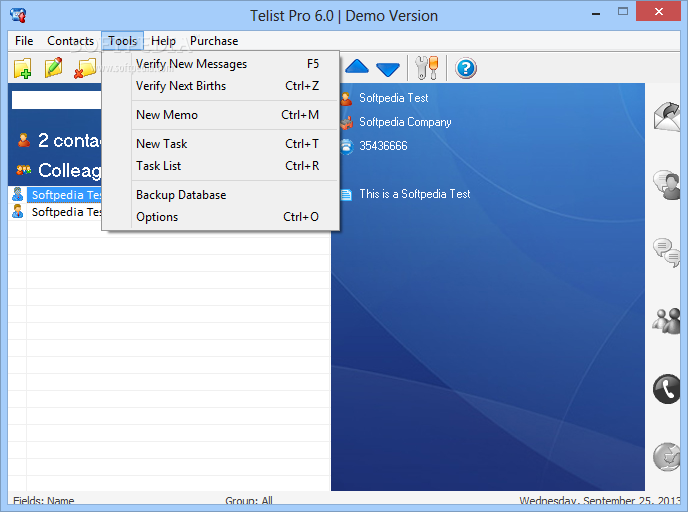Select New Task in the Tools menu
Image resolution: width=688 pixels, height=512 pixels.
tap(221, 144)
